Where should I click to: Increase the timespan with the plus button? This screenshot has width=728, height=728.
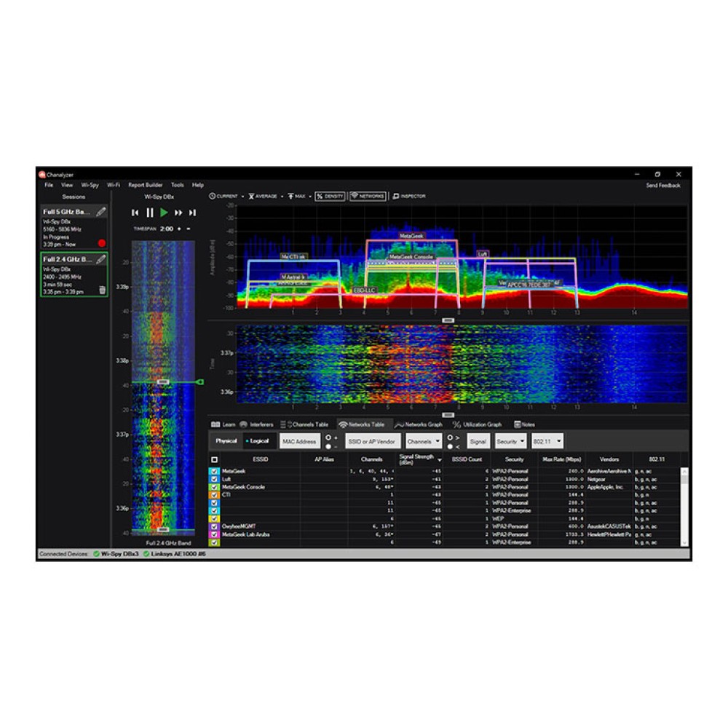point(179,229)
